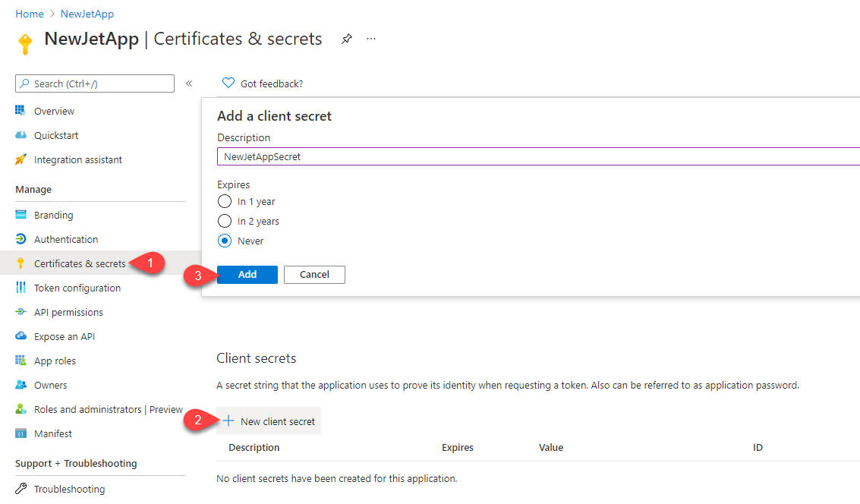Open the Branding section
860x504 pixels.
tap(53, 215)
